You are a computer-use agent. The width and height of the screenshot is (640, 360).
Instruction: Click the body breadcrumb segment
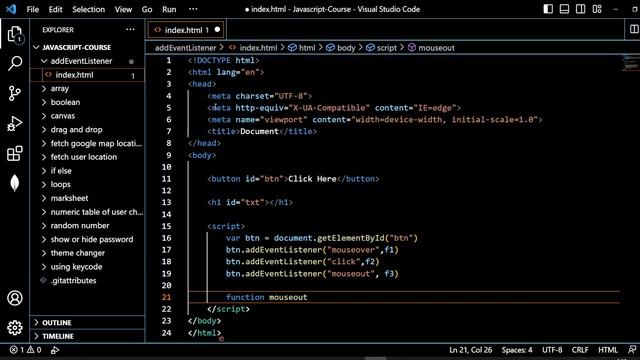[x=341, y=48]
